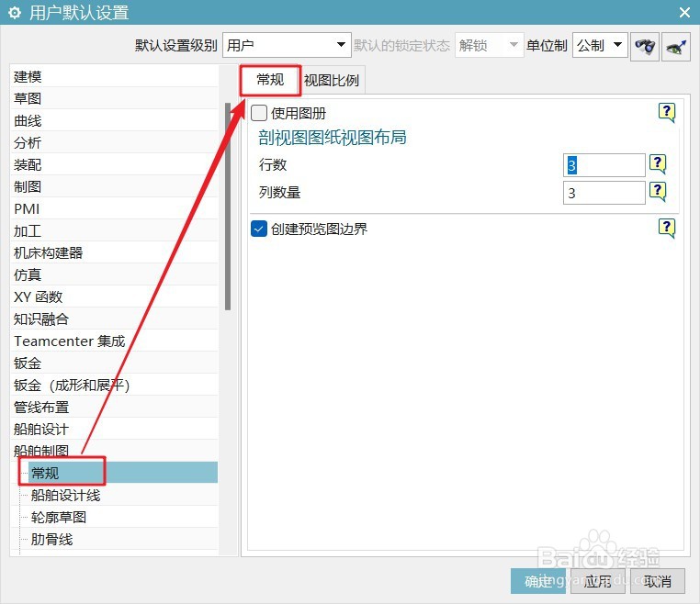
Task: Select the 钣金 category
Action: [114, 364]
